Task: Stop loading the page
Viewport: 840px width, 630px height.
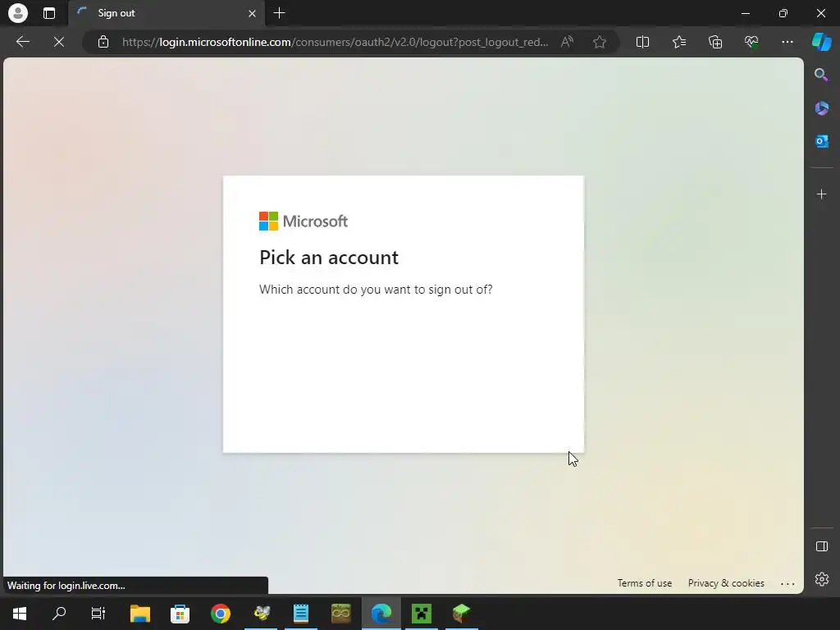Action: click(x=59, y=42)
